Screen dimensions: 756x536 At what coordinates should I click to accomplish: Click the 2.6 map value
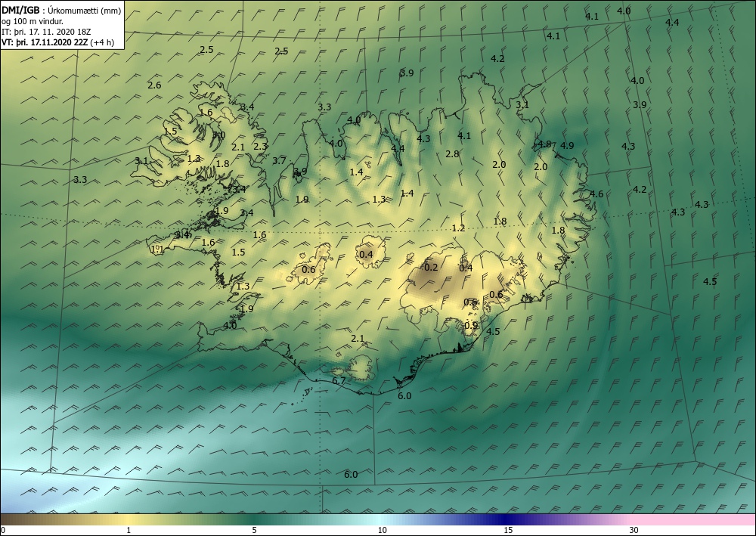click(x=154, y=85)
